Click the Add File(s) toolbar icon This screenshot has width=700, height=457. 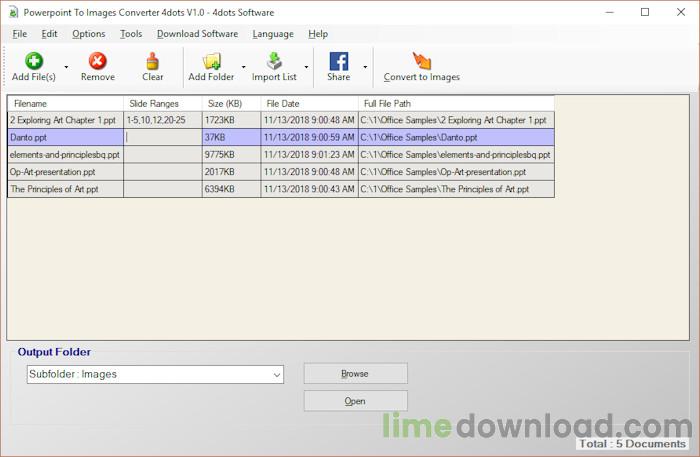(33, 61)
